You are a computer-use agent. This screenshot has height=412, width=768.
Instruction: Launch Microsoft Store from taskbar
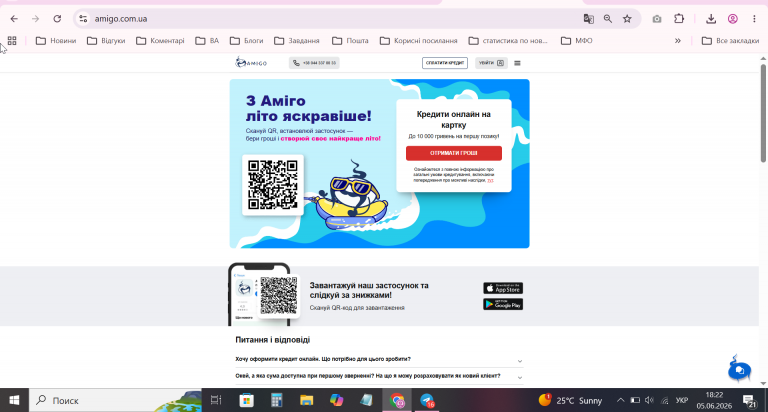pyautogui.click(x=246, y=400)
